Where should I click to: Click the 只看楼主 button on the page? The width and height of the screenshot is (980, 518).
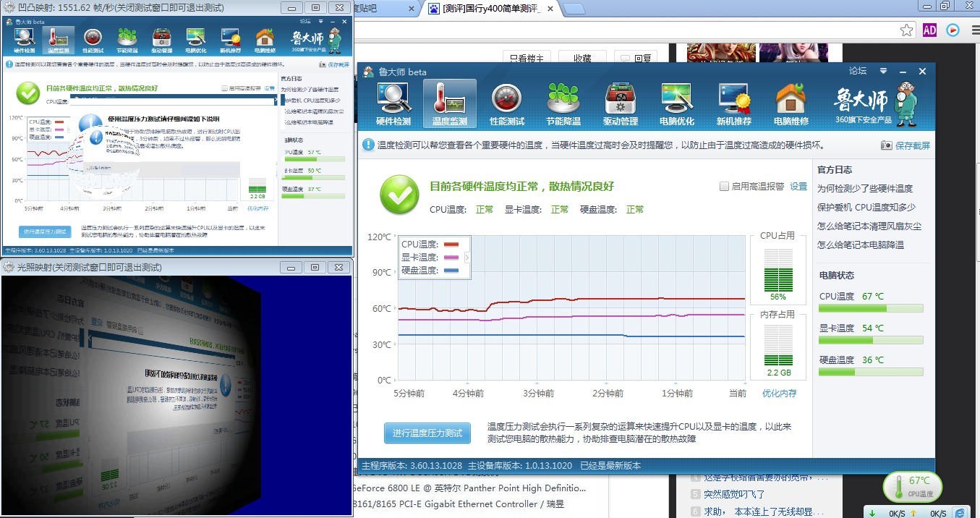[527, 59]
